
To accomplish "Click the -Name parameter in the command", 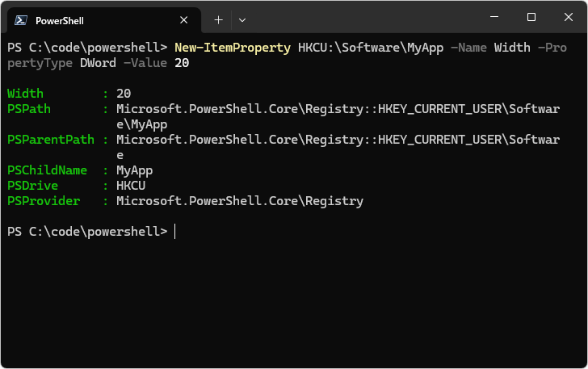I will 468,48.
